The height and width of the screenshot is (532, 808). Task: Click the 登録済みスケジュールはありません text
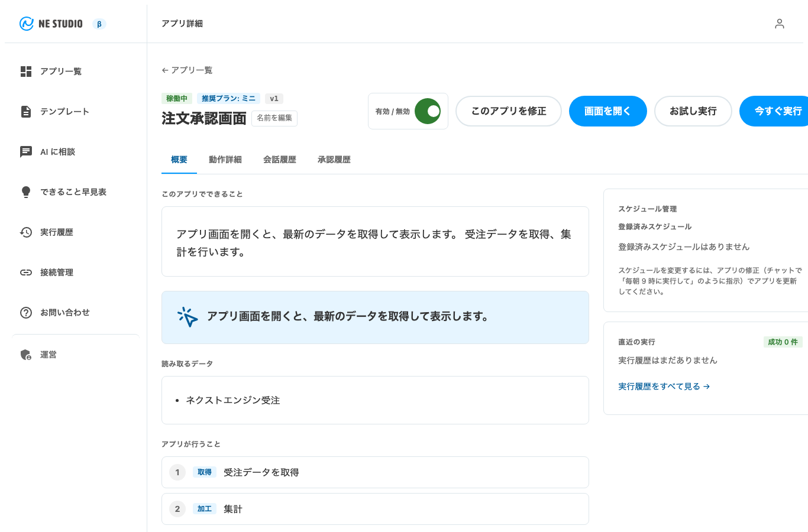(x=684, y=247)
